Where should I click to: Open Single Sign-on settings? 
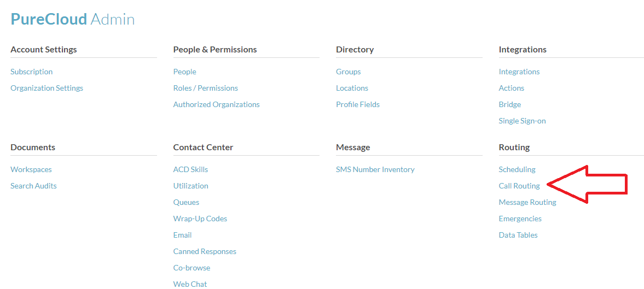522,121
